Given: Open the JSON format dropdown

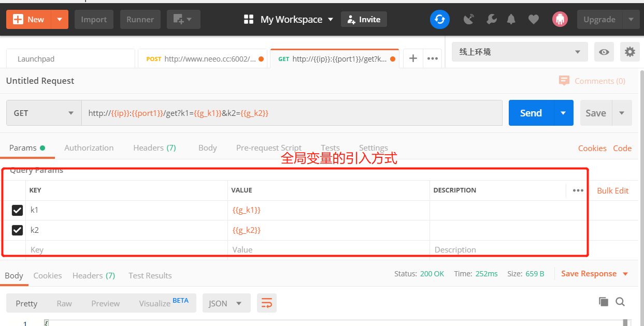Looking at the screenshot, I should pos(226,303).
